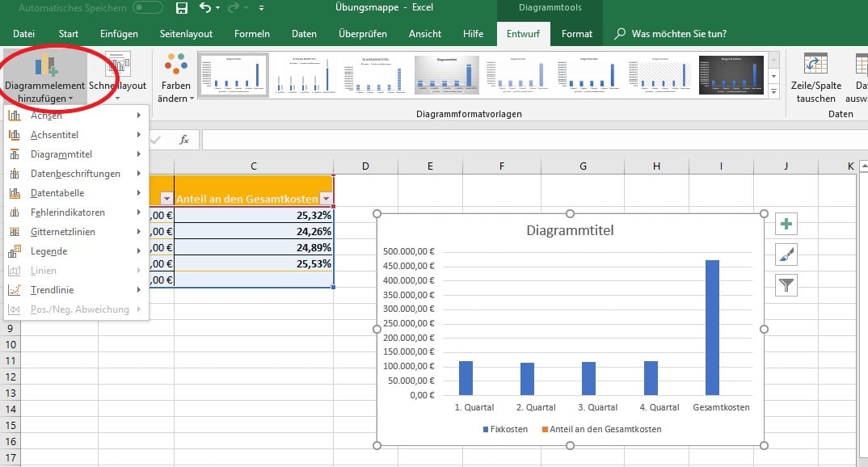Open the Farben ändern palette
The height and width of the screenshot is (467, 868).
tap(176, 78)
